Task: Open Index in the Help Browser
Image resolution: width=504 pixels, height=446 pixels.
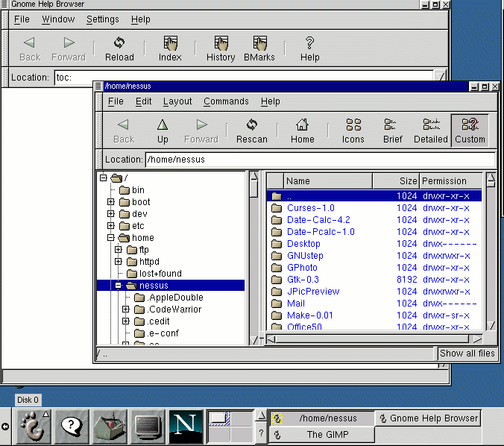Action: point(170,49)
